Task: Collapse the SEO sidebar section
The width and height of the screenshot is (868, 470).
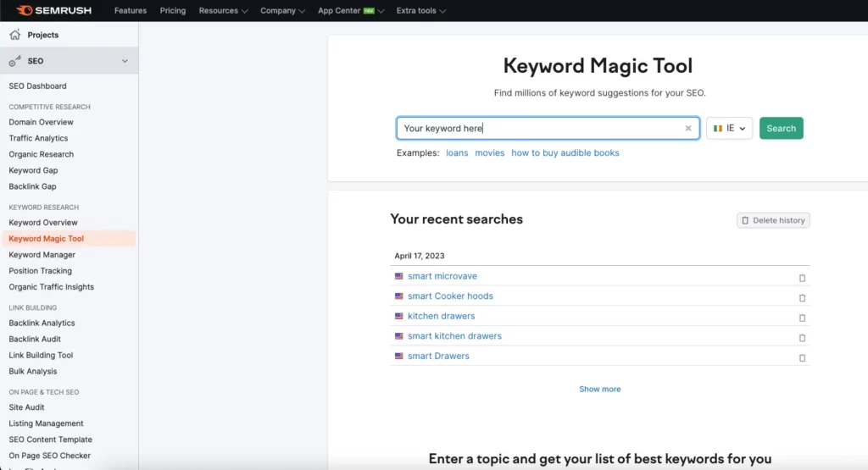Action: tap(125, 61)
